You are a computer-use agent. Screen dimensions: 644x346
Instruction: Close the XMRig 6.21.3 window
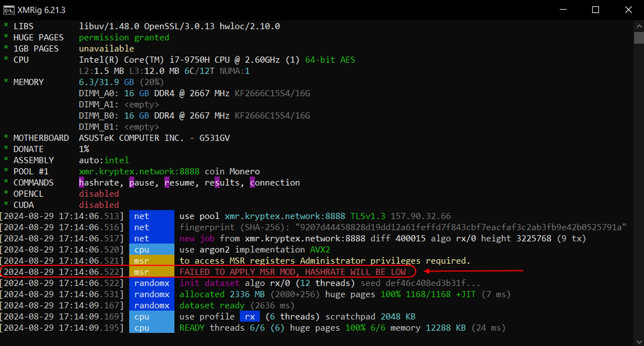tap(628, 10)
